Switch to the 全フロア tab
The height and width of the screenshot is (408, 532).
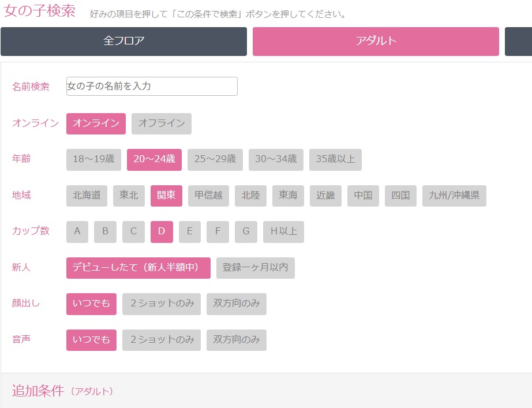pyautogui.click(x=123, y=42)
